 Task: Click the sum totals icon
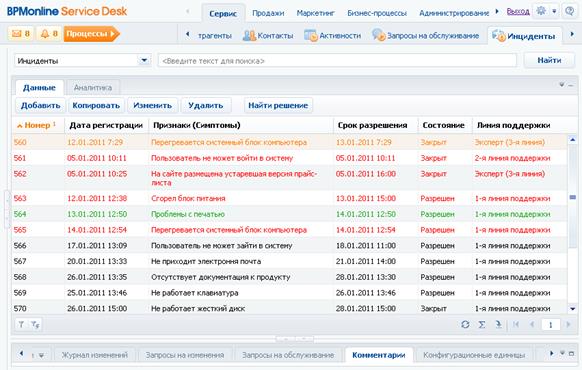[x=482, y=325]
